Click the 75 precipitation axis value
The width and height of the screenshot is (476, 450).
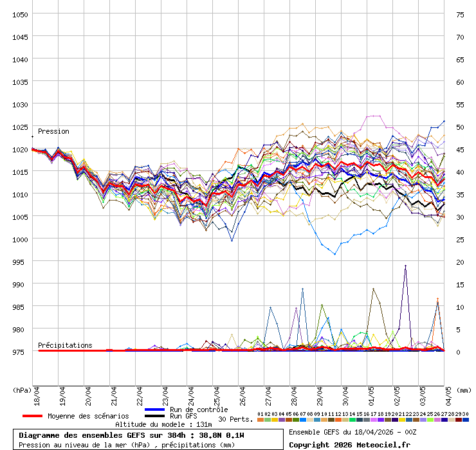click(x=460, y=14)
